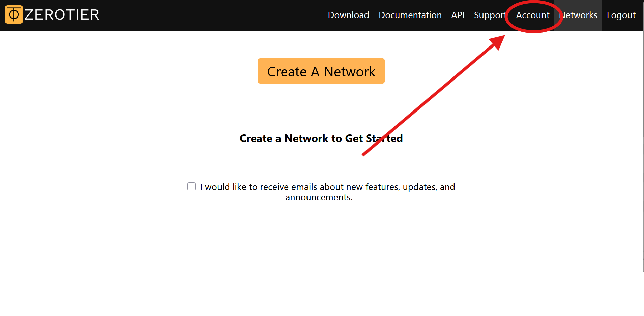The image size is (644, 316).
Task: Log out via the Logout link
Action: pyautogui.click(x=621, y=15)
